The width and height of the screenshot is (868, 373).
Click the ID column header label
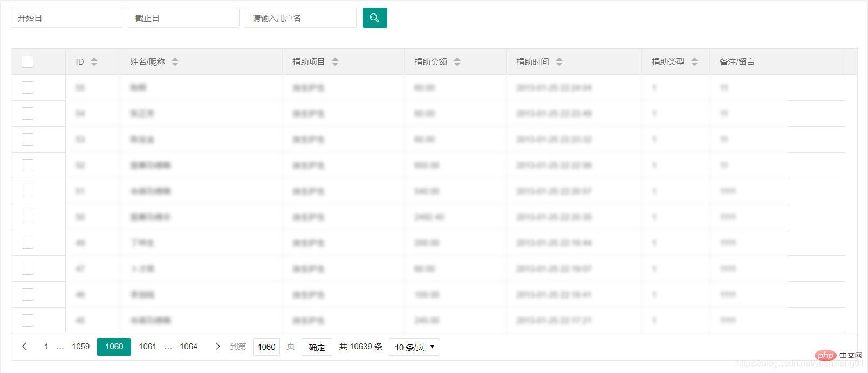coord(80,62)
